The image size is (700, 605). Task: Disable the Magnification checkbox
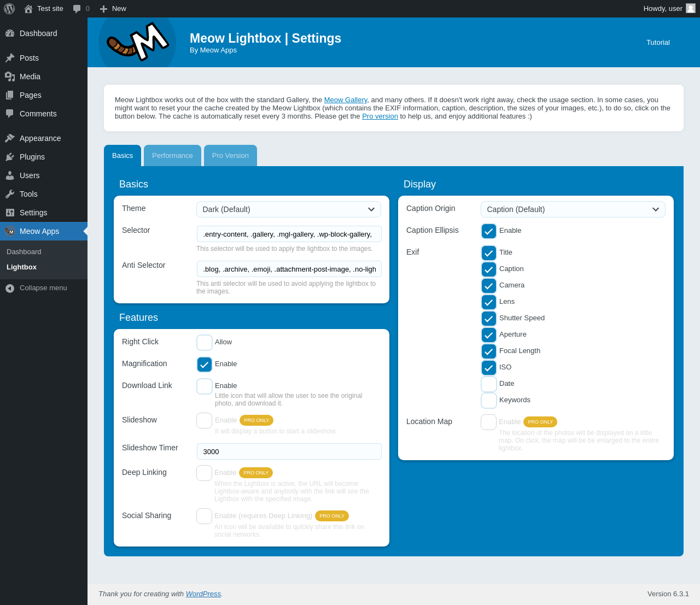pos(205,365)
